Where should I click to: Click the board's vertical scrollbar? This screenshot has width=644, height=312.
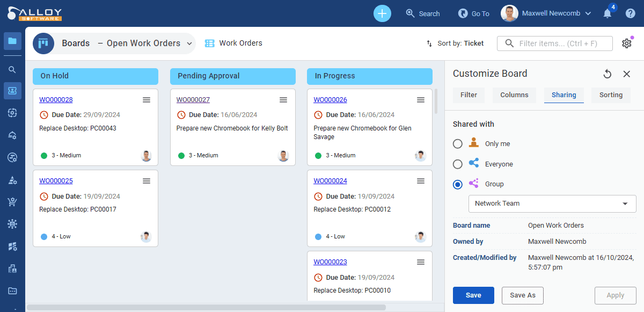[436, 101]
